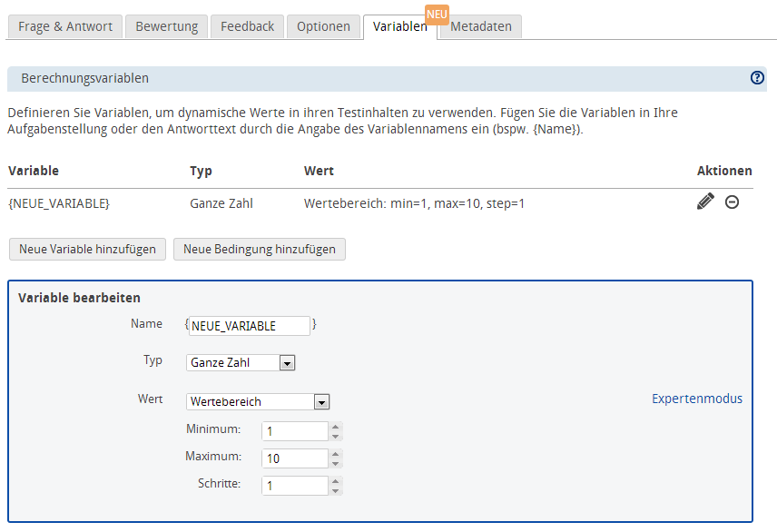Switch to the Metadaten tab
Image resolution: width=777 pixels, height=532 pixels.
coord(480,26)
